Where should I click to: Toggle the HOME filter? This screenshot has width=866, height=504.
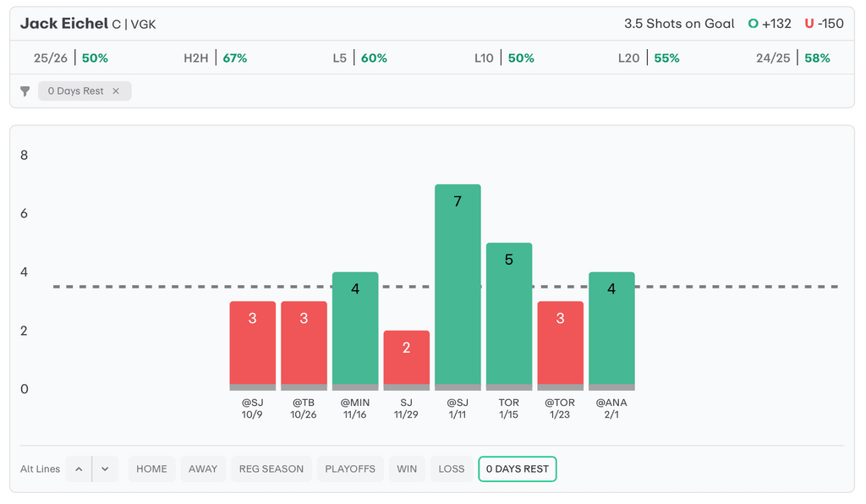click(151, 469)
